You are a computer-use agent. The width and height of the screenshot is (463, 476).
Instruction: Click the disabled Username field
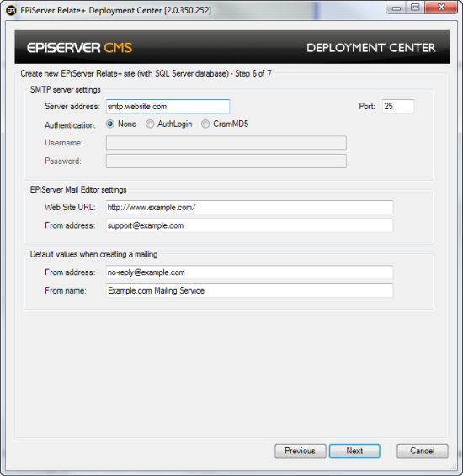[226, 143]
